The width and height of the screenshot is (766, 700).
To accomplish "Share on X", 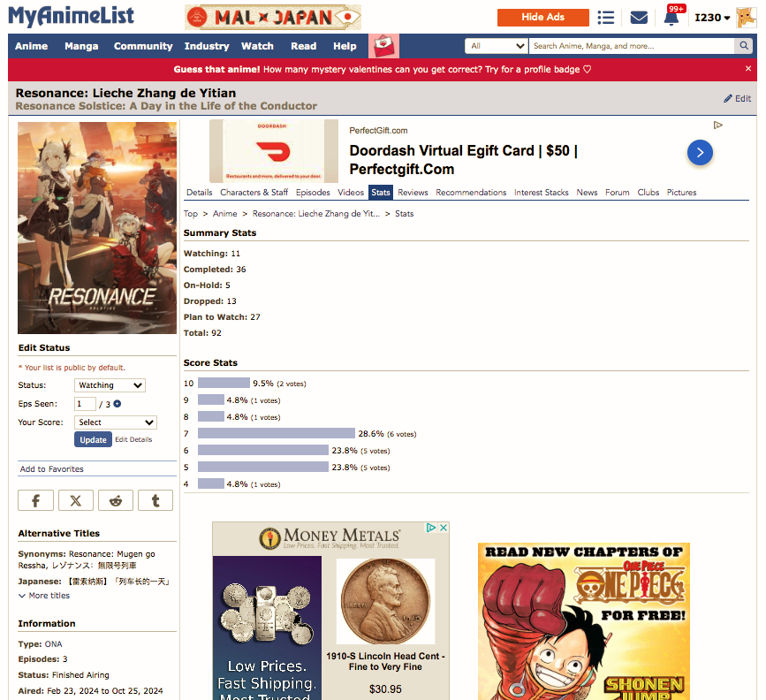I will pyautogui.click(x=76, y=500).
